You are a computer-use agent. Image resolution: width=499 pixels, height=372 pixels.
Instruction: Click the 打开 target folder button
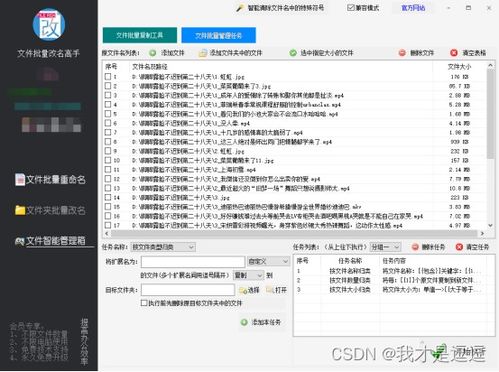[x=277, y=290]
